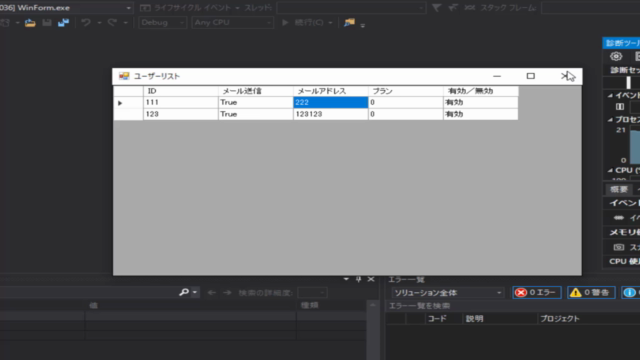This screenshot has width=640, height=360.
Task: Toggle the 0 エラー errors filter
Action: 537,292
